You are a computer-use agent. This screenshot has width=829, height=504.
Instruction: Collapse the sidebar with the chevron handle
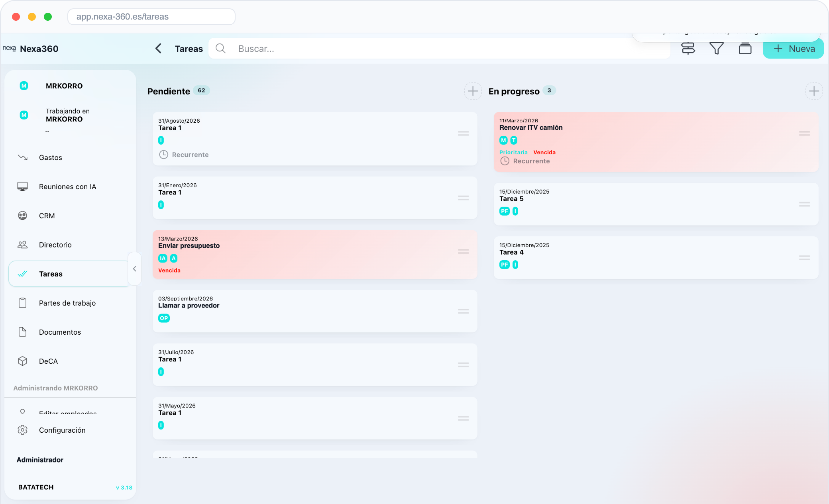coord(135,269)
